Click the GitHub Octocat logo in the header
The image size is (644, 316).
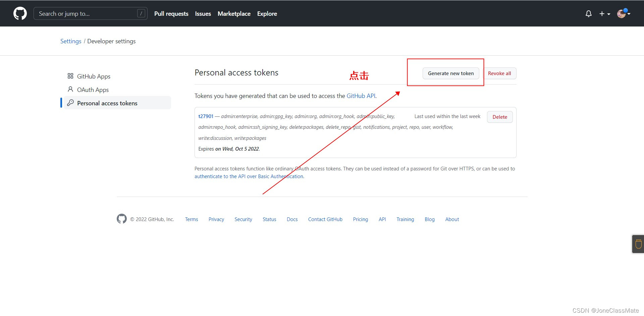coord(20,13)
